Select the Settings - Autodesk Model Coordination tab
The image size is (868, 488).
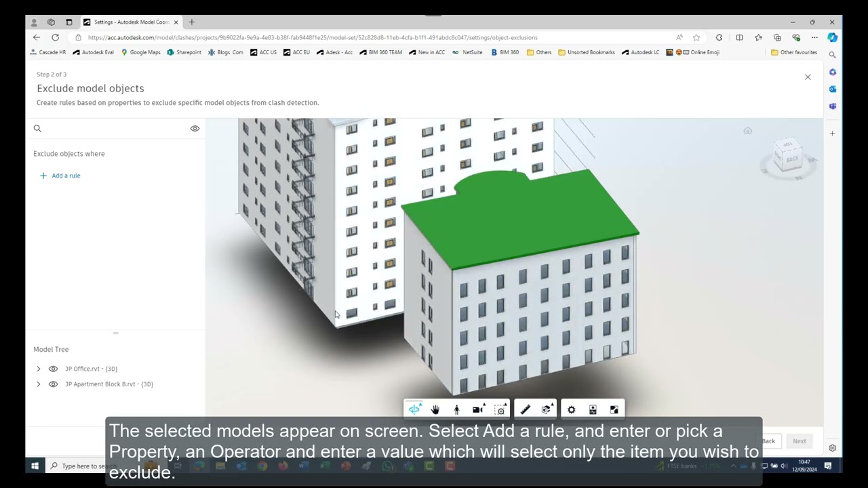tap(131, 22)
